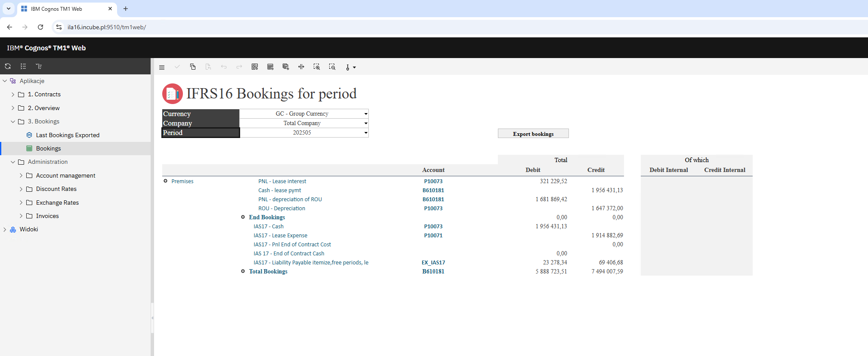The image size is (868, 356).
Task: Toggle the End Bookings row expander
Action: click(x=243, y=217)
